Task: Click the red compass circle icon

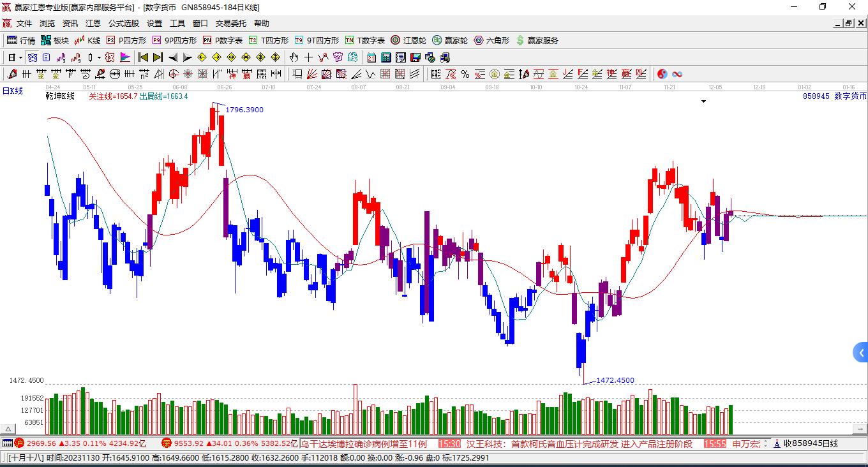Action: click(x=173, y=74)
